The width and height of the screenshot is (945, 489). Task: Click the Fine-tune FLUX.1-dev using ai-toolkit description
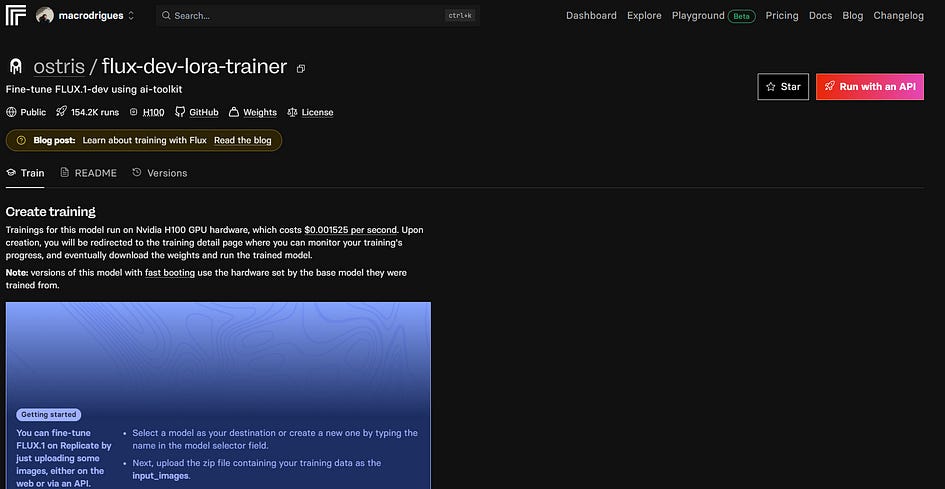(x=94, y=89)
